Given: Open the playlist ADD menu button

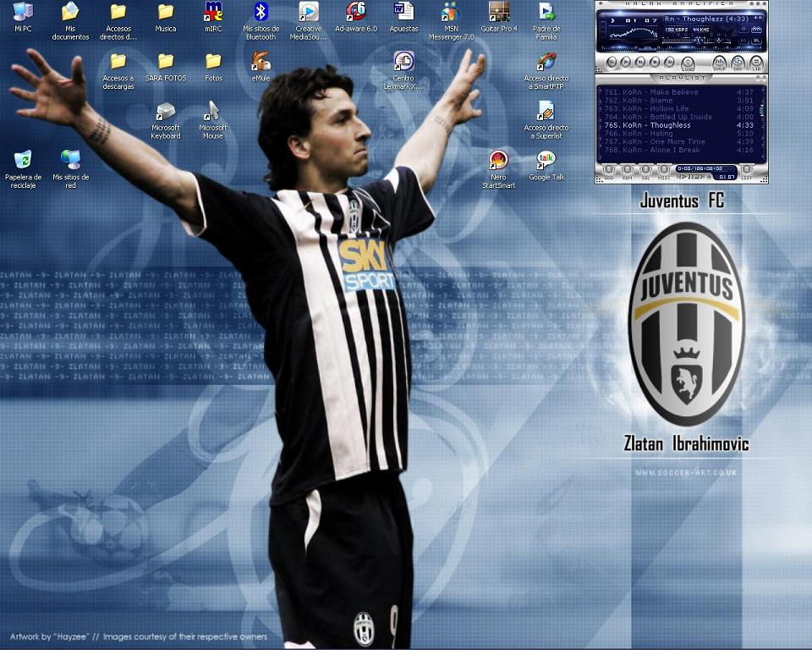Looking at the screenshot, I should click(x=609, y=172).
